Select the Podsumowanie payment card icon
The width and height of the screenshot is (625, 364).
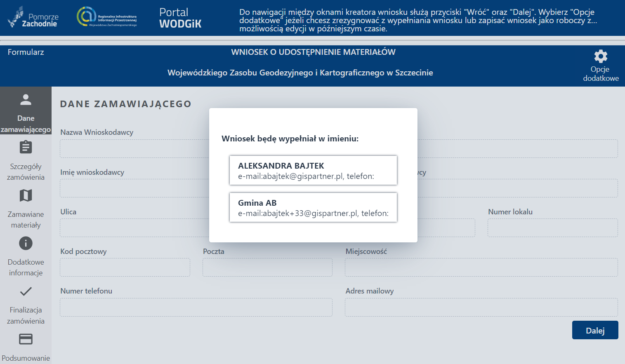(26, 339)
